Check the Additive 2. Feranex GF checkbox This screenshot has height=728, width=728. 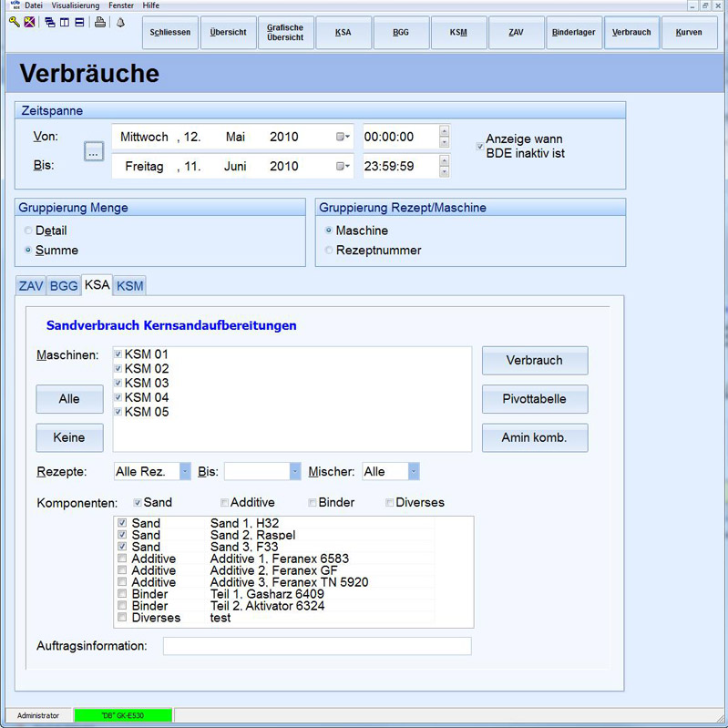click(x=122, y=570)
